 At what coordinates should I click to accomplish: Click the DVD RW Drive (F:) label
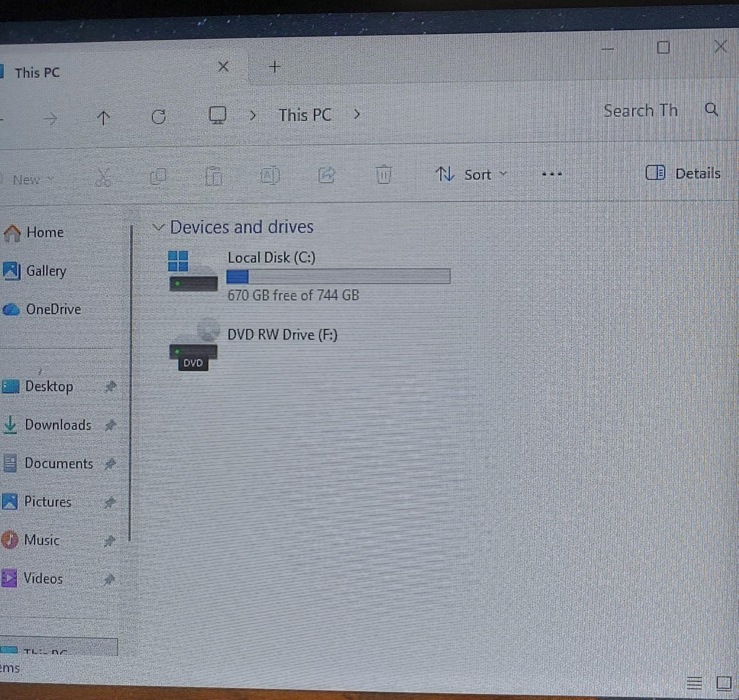click(282, 335)
